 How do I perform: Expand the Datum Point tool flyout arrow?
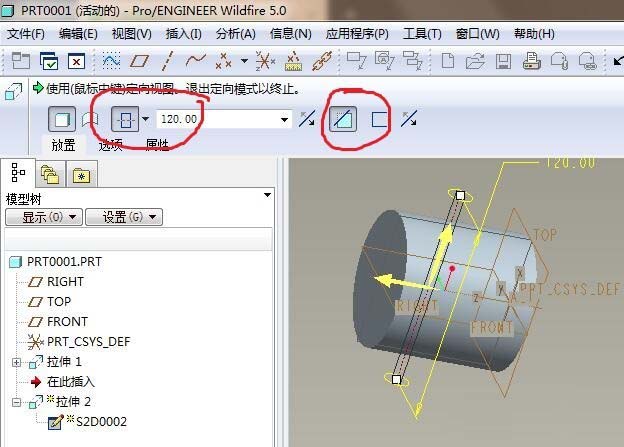click(244, 61)
